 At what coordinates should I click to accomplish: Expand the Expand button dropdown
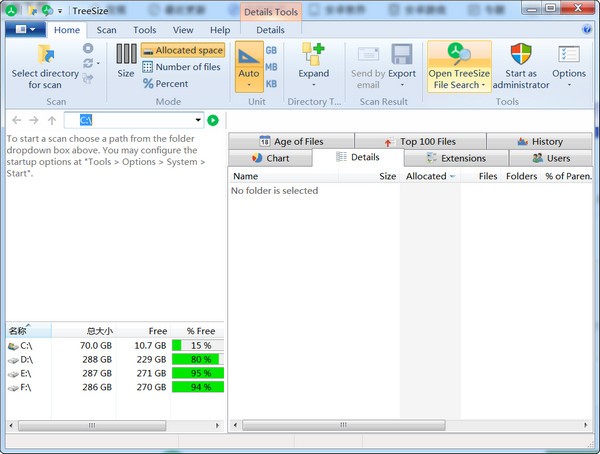[x=313, y=86]
